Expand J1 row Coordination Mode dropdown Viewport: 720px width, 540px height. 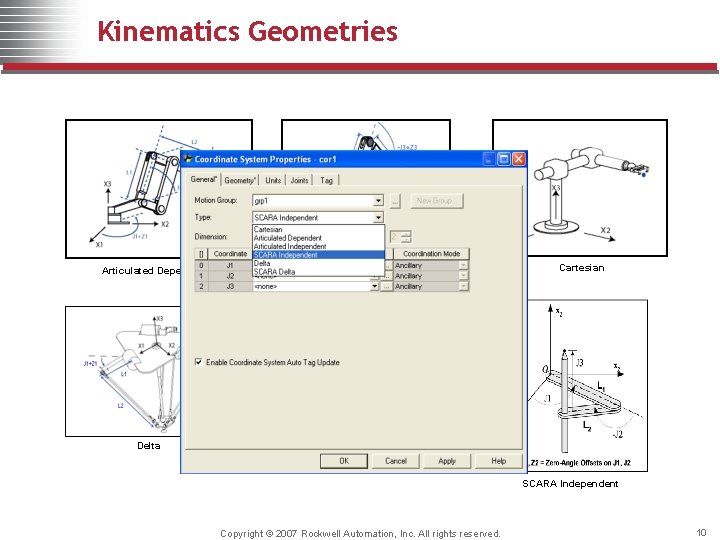tap(463, 265)
